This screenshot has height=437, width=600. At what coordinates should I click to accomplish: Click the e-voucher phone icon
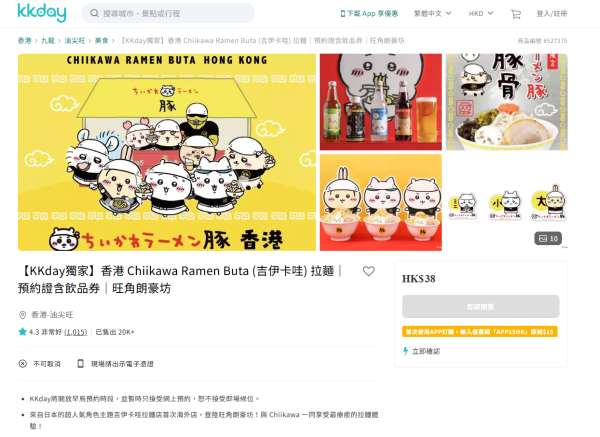click(x=80, y=364)
